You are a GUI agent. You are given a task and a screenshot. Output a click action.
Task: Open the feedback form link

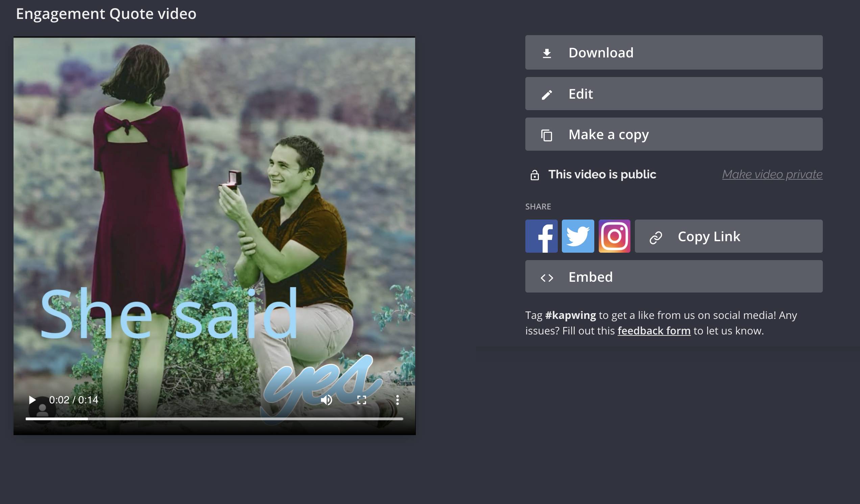pyautogui.click(x=654, y=331)
